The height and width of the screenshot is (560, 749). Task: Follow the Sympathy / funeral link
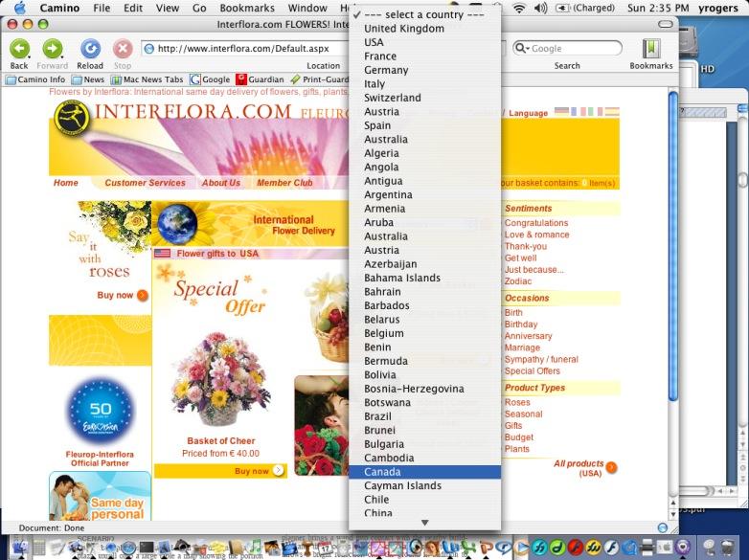(541, 360)
